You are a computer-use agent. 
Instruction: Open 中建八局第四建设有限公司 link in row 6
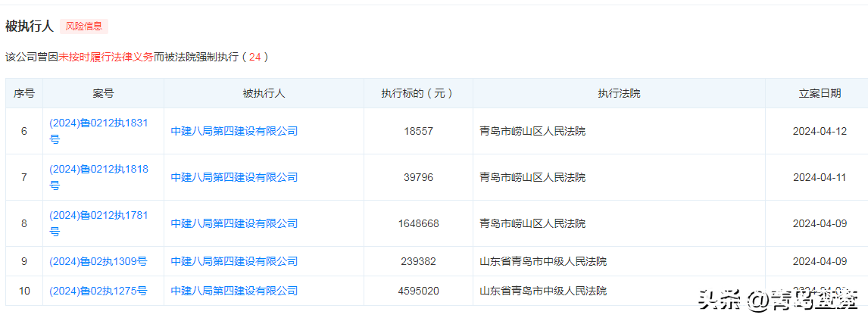(234, 131)
